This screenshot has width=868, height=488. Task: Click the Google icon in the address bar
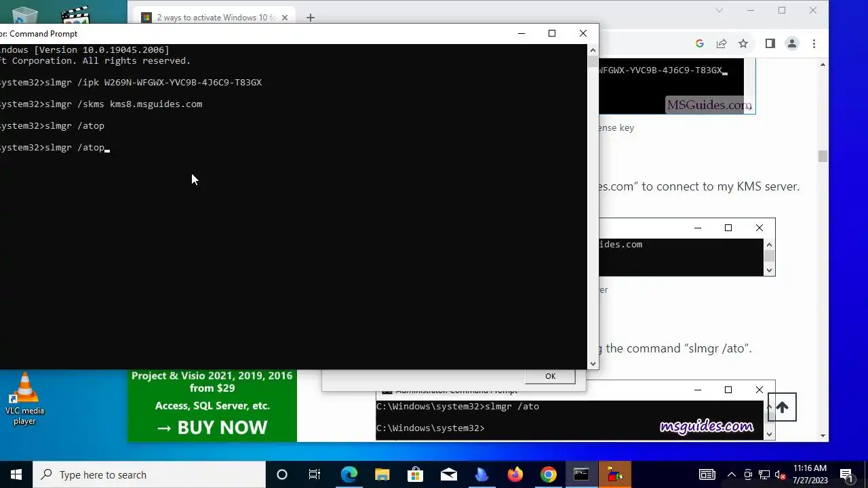700,43
